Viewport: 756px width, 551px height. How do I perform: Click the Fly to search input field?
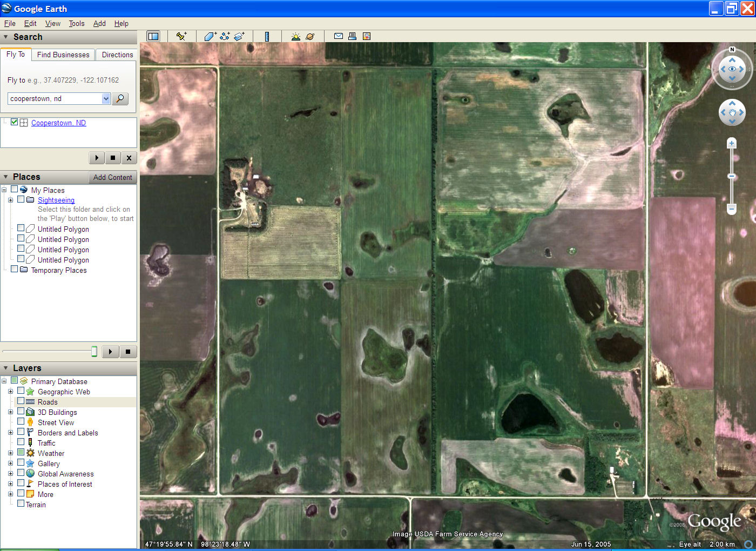click(55, 98)
